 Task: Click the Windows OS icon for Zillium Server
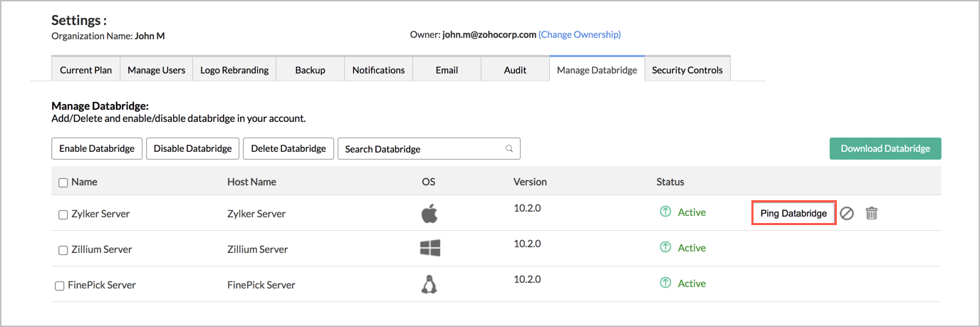coord(430,248)
